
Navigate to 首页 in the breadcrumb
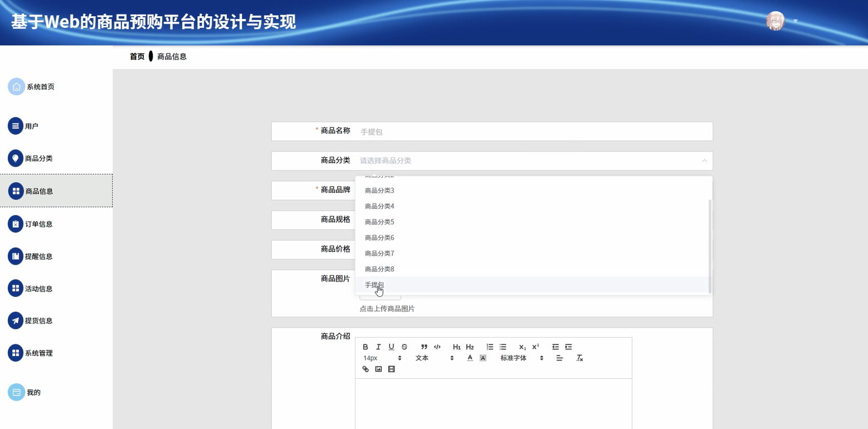pyautogui.click(x=137, y=56)
